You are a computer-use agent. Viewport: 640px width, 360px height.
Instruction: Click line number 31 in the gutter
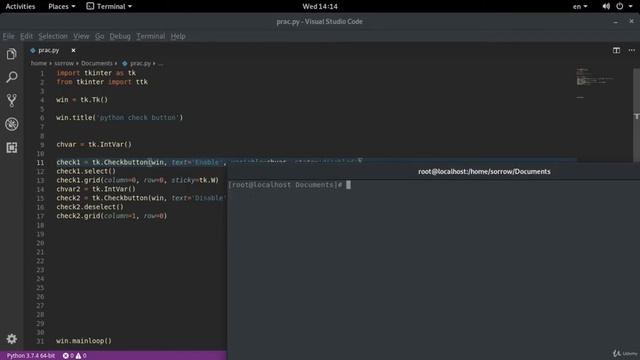click(x=40, y=341)
